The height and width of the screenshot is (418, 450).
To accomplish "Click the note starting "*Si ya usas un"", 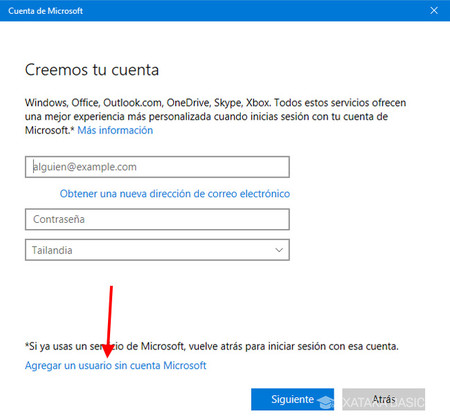I will pos(212,346).
